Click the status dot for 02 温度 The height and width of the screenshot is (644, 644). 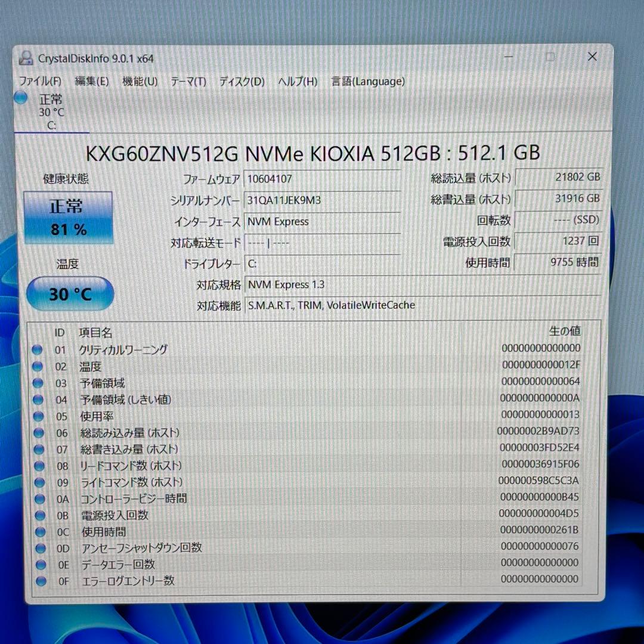coord(38,366)
